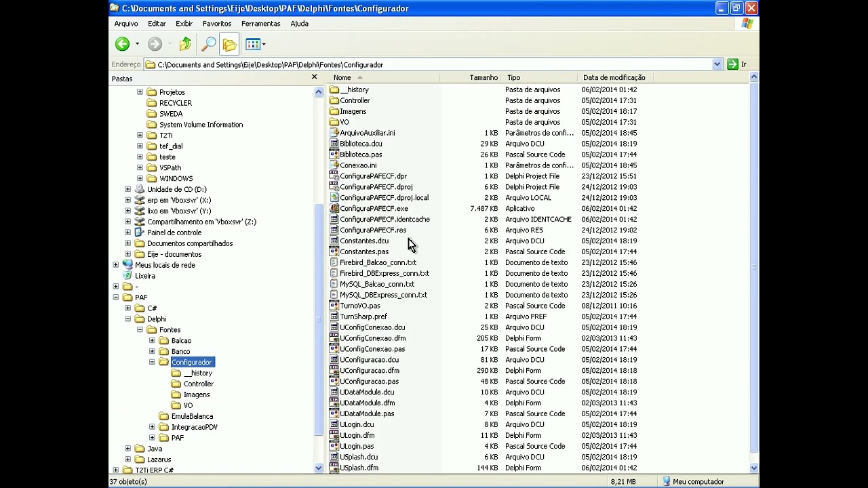The image size is (868, 488).
Task: Open the Views dropdown arrow
Action: pos(264,44)
